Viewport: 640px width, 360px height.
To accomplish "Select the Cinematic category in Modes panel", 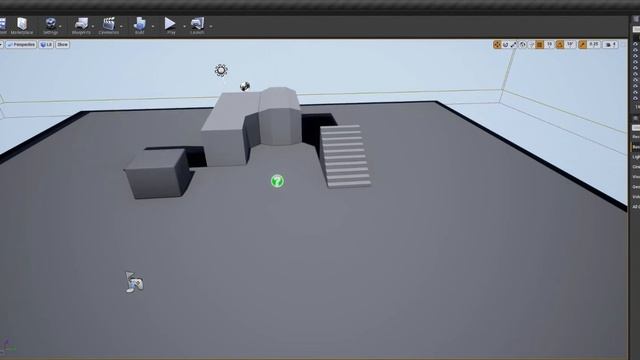I will coord(636,167).
